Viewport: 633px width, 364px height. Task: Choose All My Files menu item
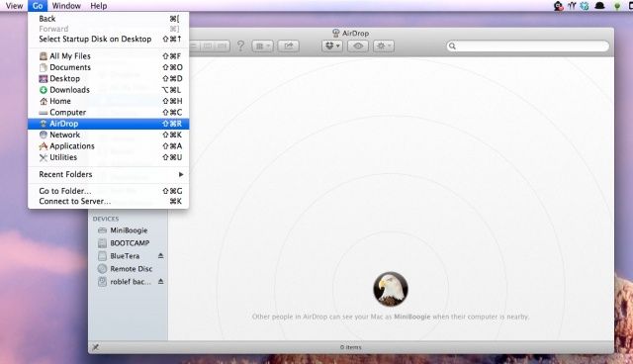click(108, 56)
